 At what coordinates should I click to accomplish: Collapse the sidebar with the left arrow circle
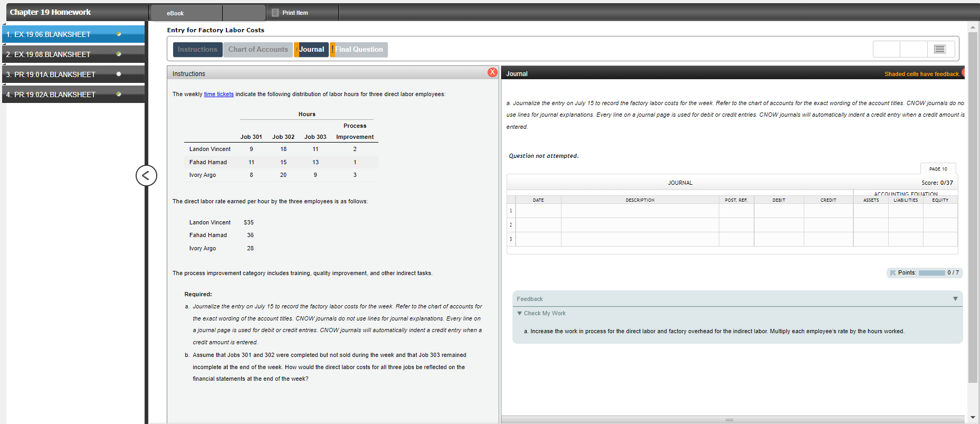[x=146, y=175]
